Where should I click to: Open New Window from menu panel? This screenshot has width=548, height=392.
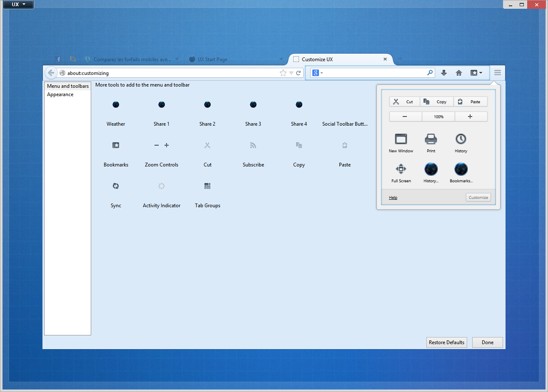401,139
